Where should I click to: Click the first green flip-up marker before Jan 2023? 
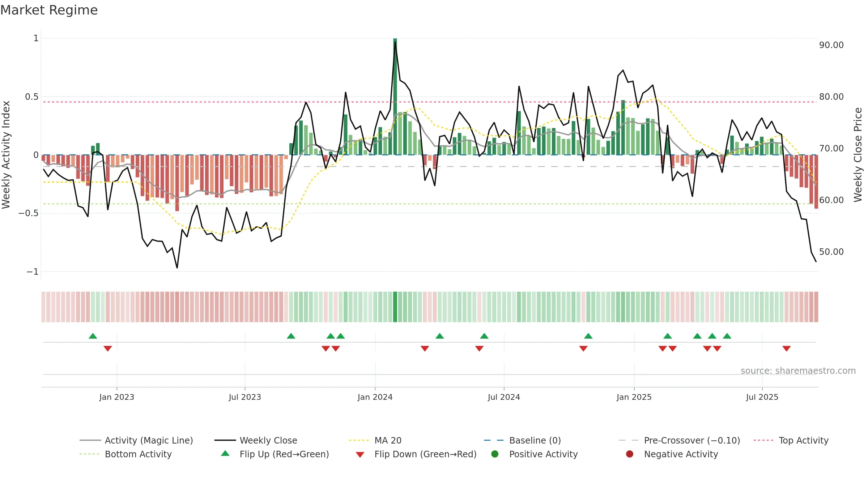[93, 336]
